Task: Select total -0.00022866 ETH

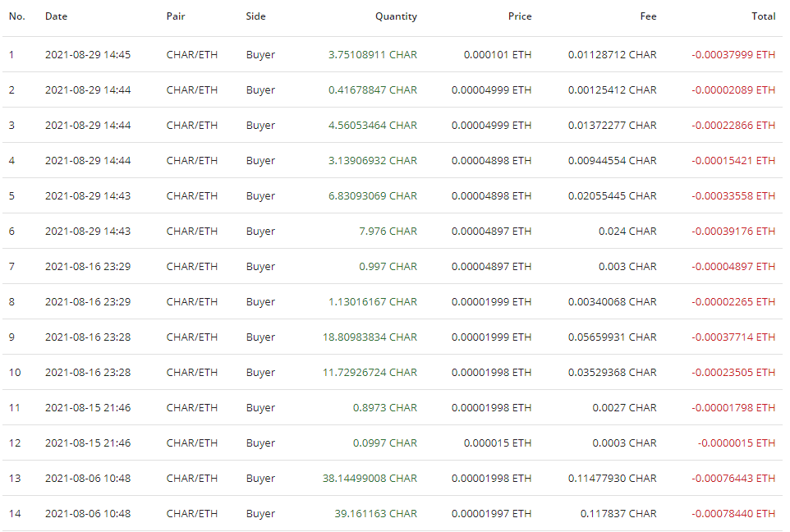Action: pos(733,125)
